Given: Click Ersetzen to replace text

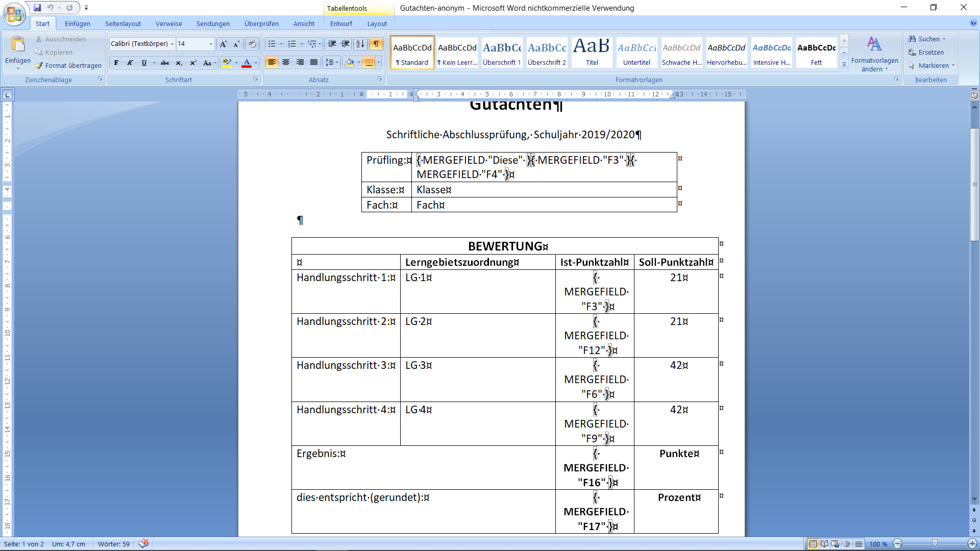Looking at the screenshot, I should (x=926, y=52).
